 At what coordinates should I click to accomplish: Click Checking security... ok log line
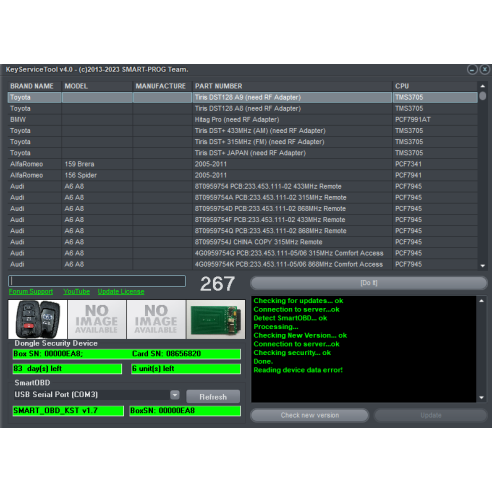click(292, 353)
